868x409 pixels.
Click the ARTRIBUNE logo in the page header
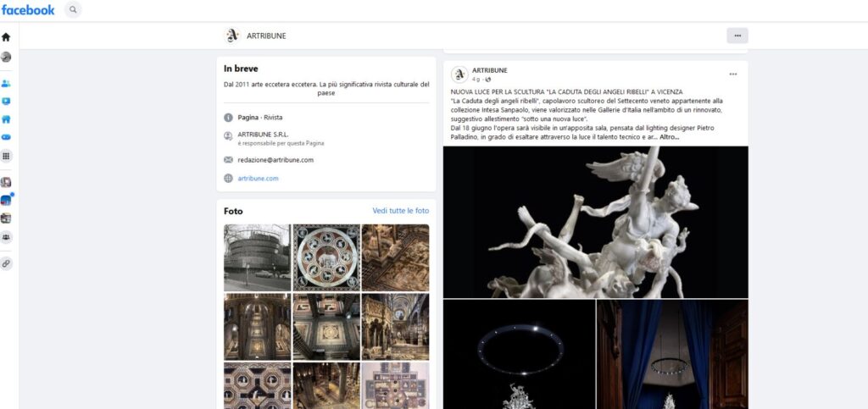pyautogui.click(x=232, y=36)
